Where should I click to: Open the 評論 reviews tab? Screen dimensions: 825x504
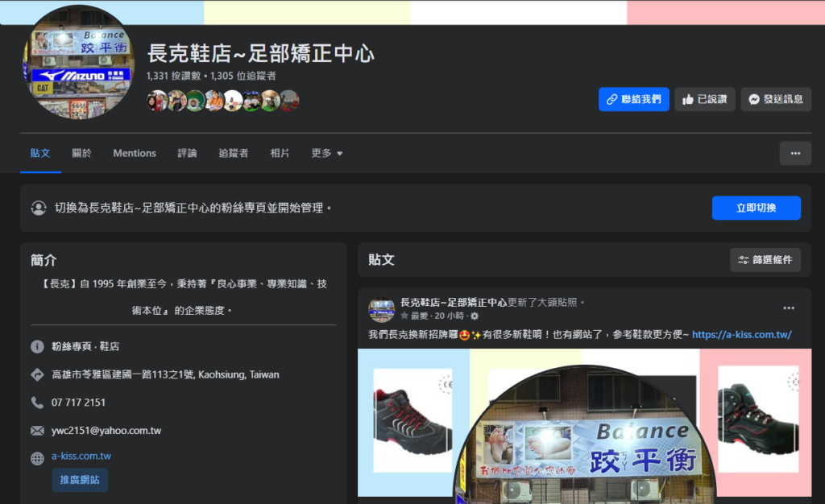[187, 154]
